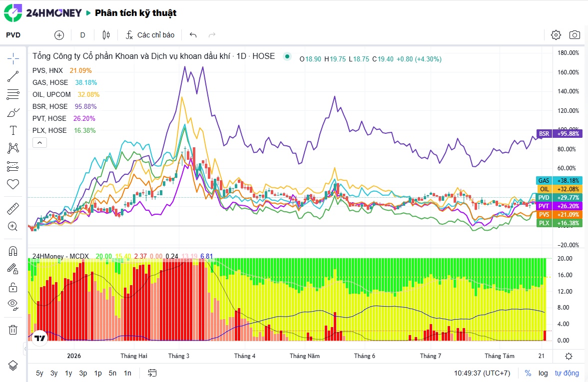Open the timezone menu showing UTC+7
The image size is (588, 382).
click(x=482, y=373)
